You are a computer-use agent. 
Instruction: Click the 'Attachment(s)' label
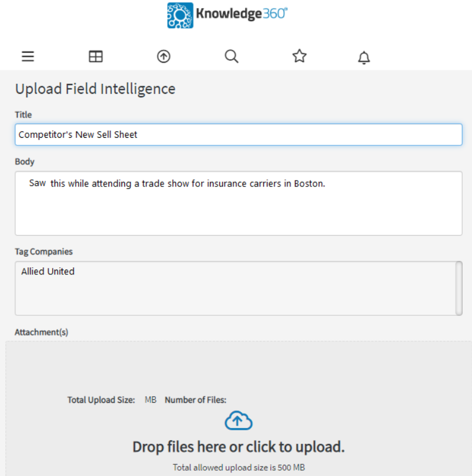tap(41, 332)
